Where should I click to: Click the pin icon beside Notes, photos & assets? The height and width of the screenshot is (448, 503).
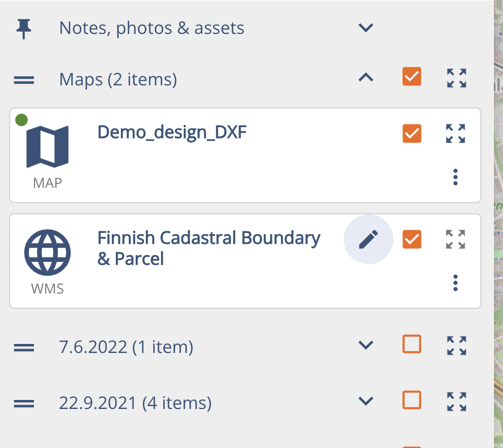click(x=24, y=29)
